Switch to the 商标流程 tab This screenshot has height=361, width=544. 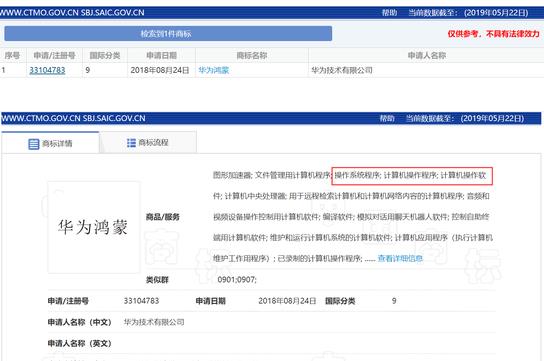point(148,143)
